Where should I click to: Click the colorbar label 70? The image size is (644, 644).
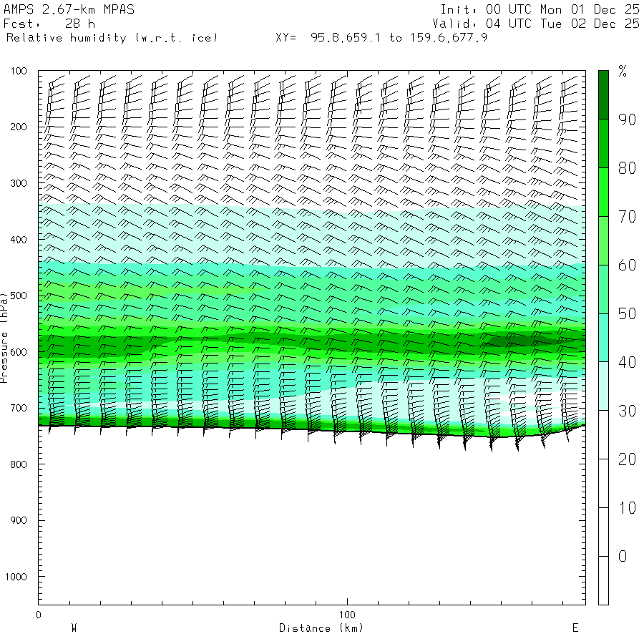point(627,216)
